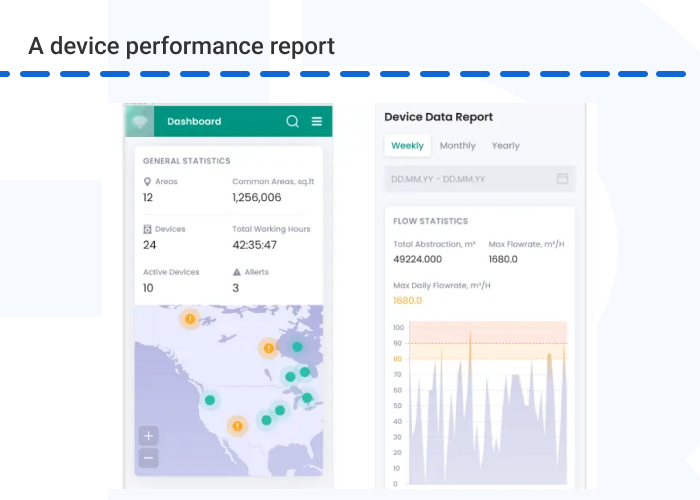700x500 pixels.
Task: Click the GENERAL STATISTICS heading
Action: coord(187,161)
